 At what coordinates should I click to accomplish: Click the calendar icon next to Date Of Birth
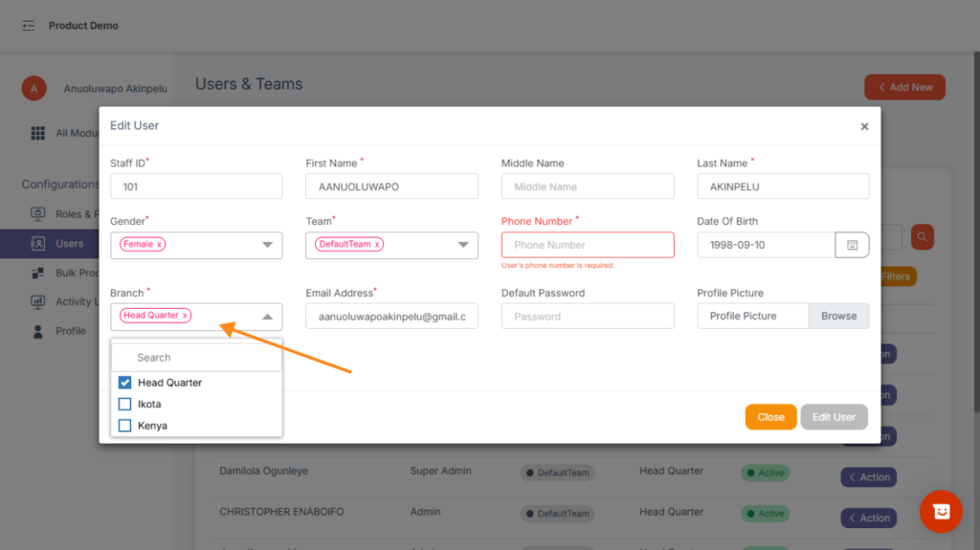pyautogui.click(x=852, y=245)
